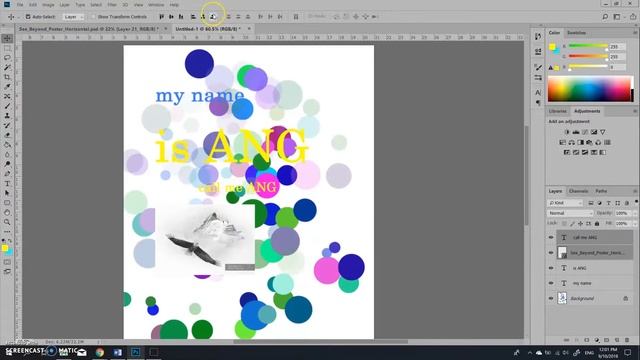Open the Window menu
The width and height of the screenshot is (640, 360).
(x=156, y=5)
